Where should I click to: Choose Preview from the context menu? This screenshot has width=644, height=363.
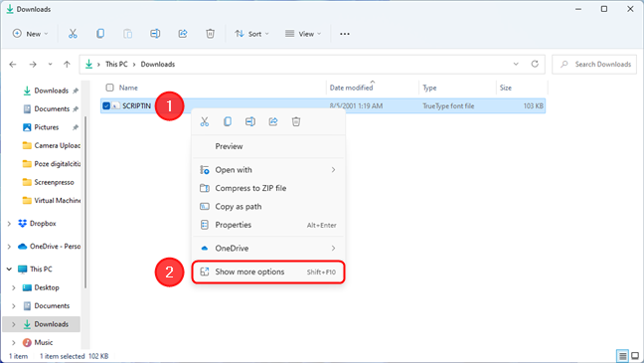point(268,146)
